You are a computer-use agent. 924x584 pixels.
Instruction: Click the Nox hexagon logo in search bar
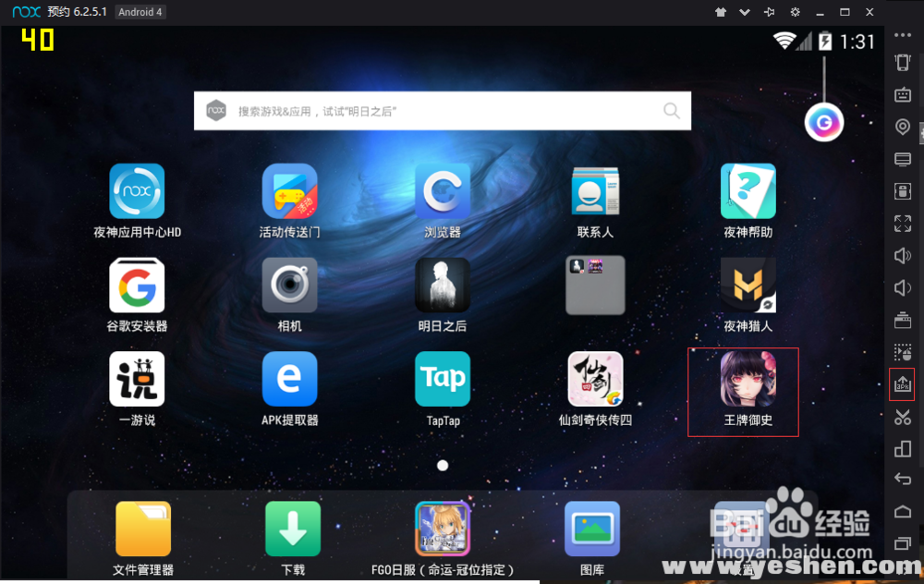(216, 110)
